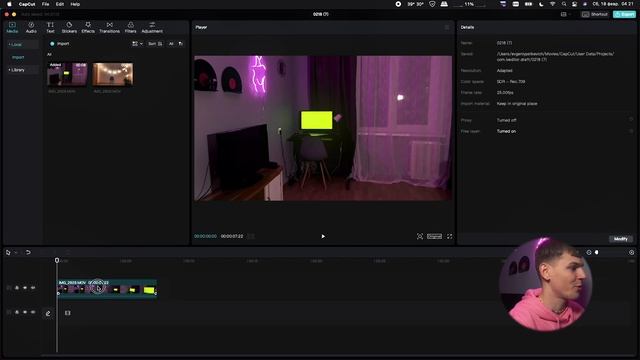Select the purple room video thumbnail
This screenshot has width=640, height=360.
[x=67, y=74]
